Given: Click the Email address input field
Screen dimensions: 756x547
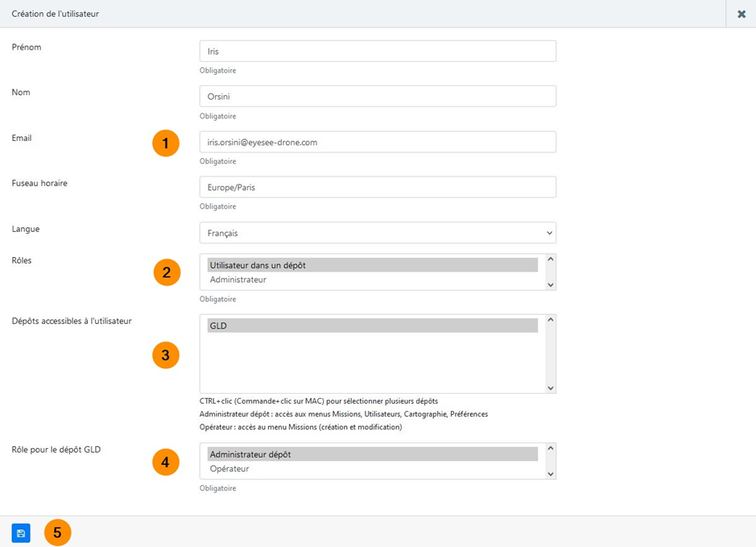Looking at the screenshot, I should [378, 142].
